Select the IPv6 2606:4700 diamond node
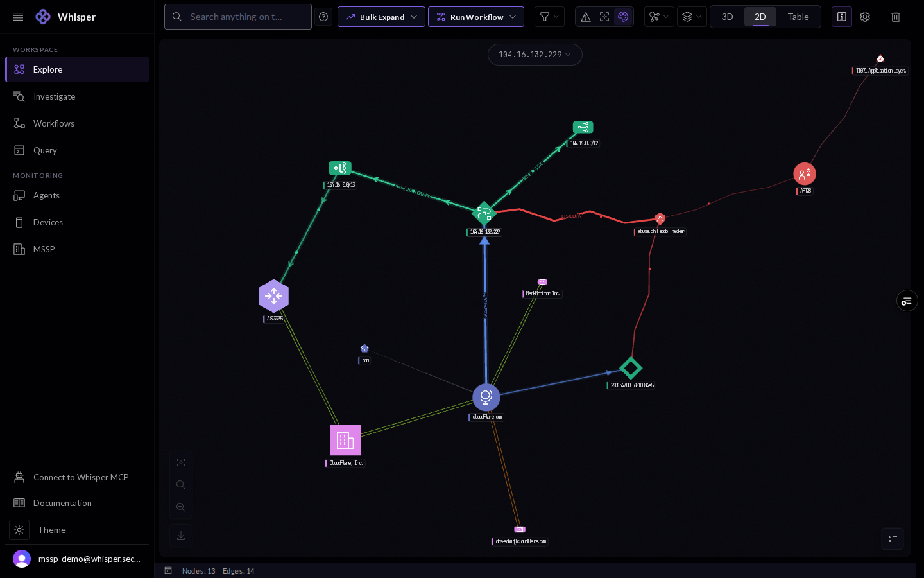Screen dimensions: 924x578 [631, 368]
